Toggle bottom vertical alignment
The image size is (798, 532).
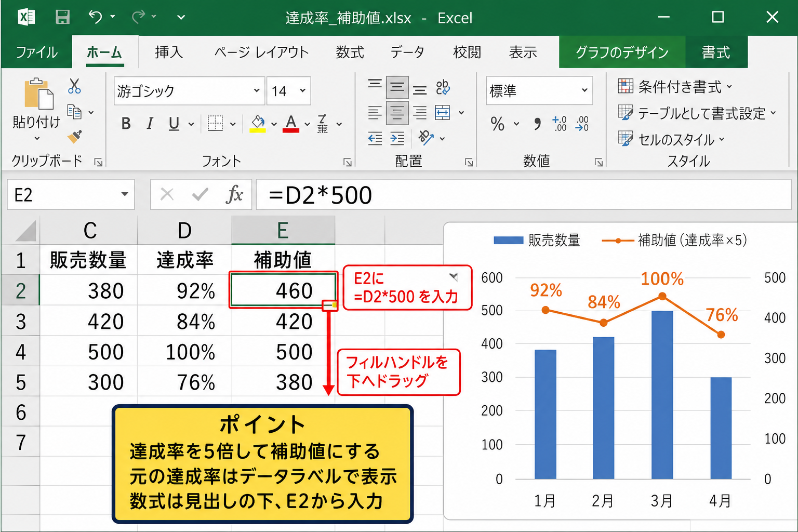tap(420, 88)
